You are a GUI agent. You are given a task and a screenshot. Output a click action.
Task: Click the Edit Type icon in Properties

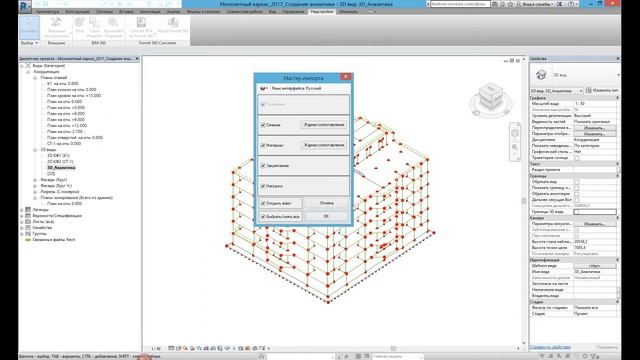click(x=589, y=91)
